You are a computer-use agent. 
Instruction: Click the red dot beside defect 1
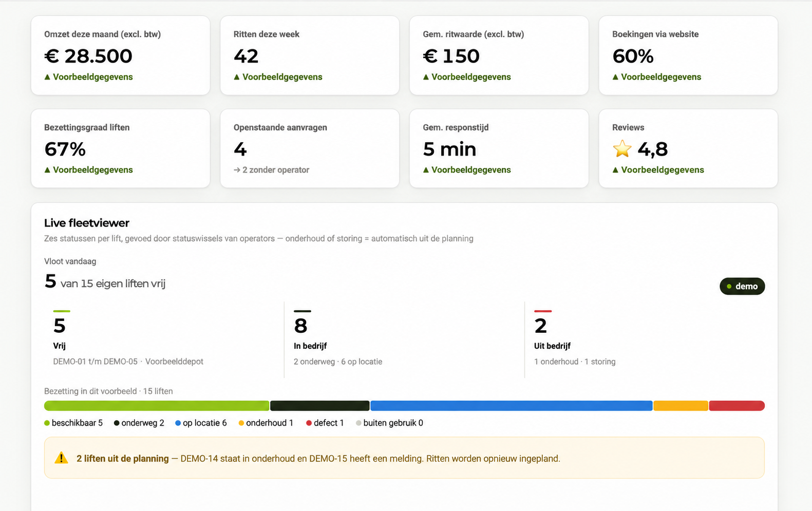[x=309, y=423]
